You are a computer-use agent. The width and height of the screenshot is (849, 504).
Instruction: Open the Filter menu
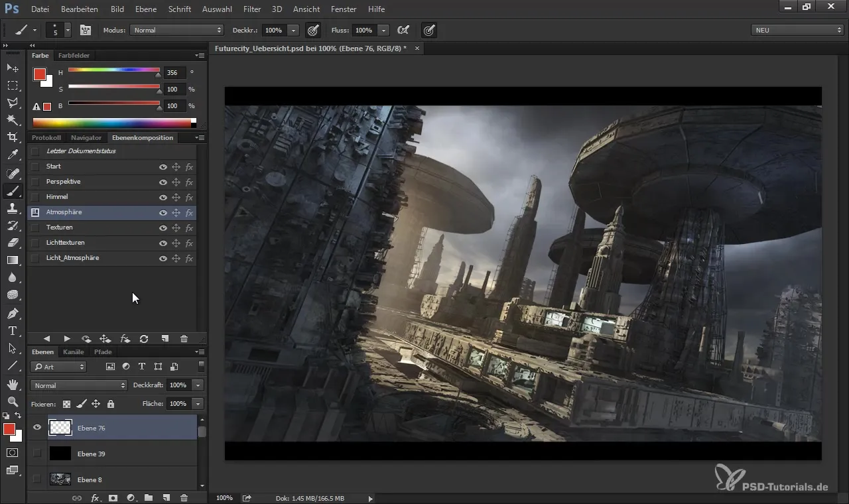coord(251,9)
